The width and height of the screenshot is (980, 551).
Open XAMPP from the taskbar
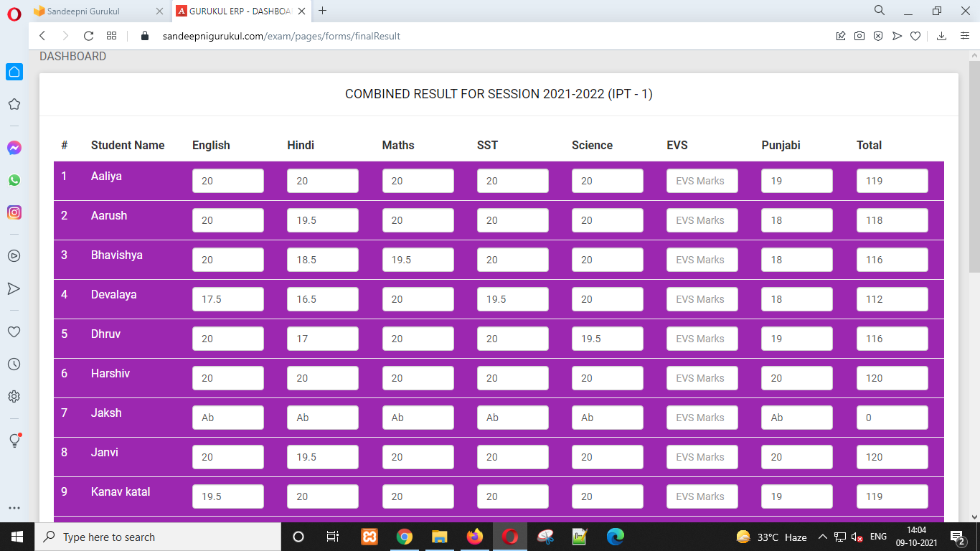[369, 537]
